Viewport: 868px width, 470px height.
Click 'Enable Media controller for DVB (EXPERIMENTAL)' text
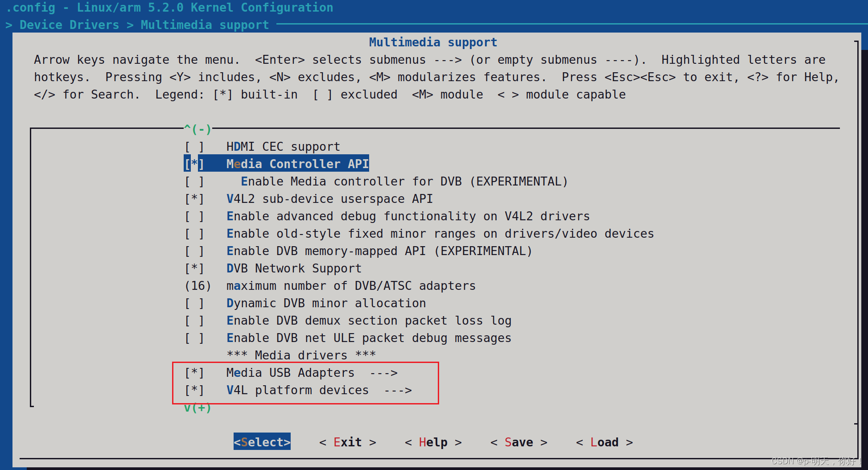pyautogui.click(x=404, y=181)
